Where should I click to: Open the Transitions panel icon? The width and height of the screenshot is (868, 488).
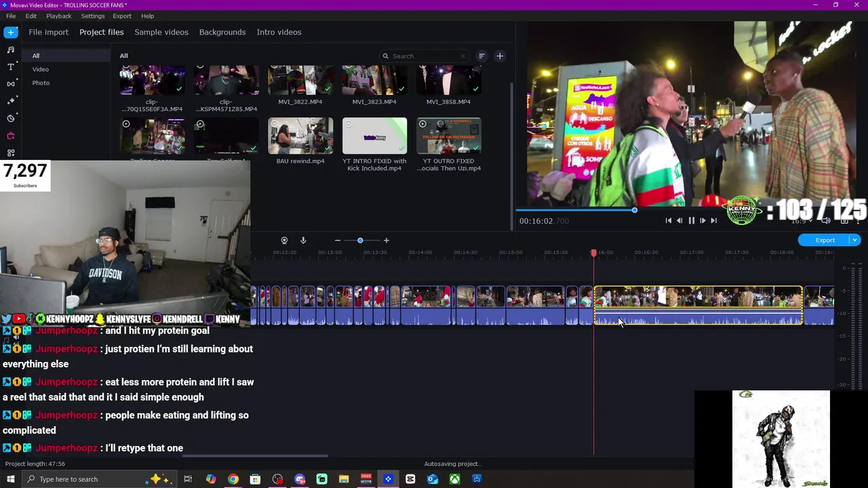(11, 84)
